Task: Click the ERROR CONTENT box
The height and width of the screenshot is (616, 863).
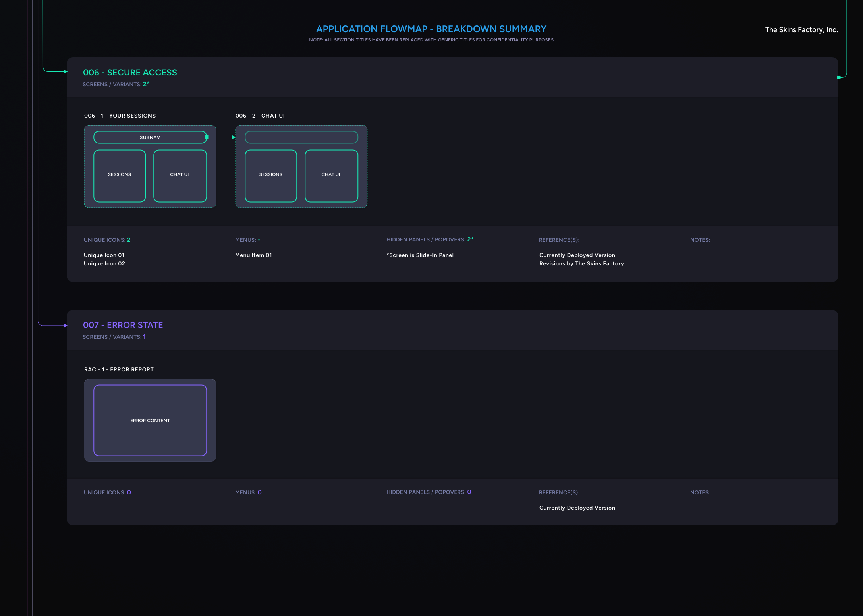Action: click(x=150, y=420)
